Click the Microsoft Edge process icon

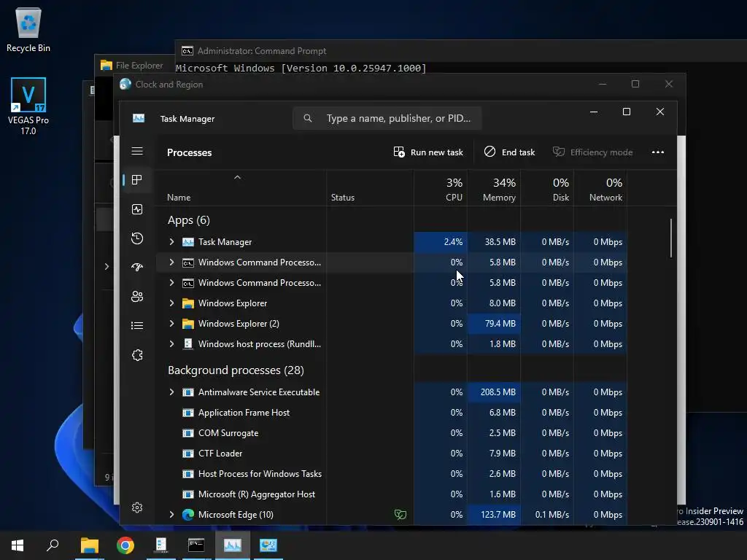(188, 515)
